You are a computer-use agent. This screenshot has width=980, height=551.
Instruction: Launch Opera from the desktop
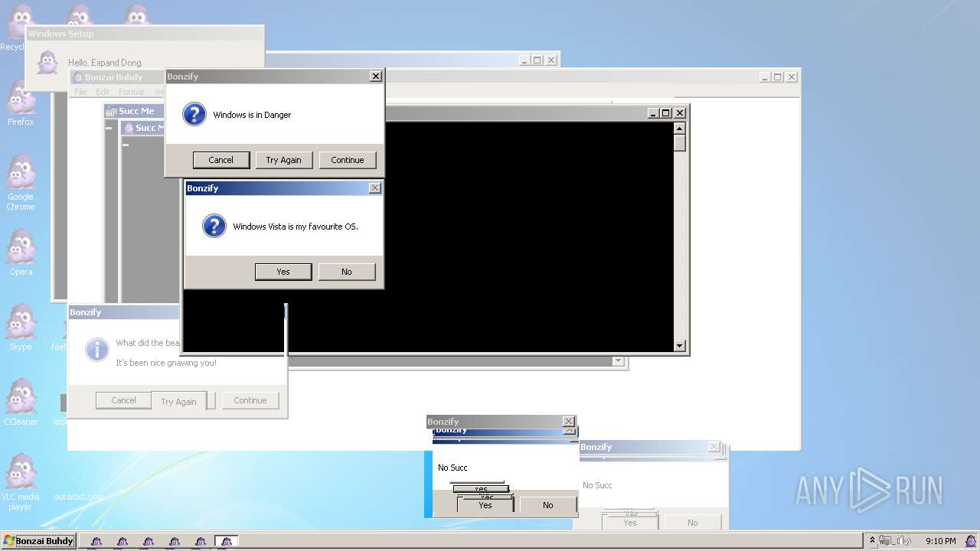click(21, 253)
